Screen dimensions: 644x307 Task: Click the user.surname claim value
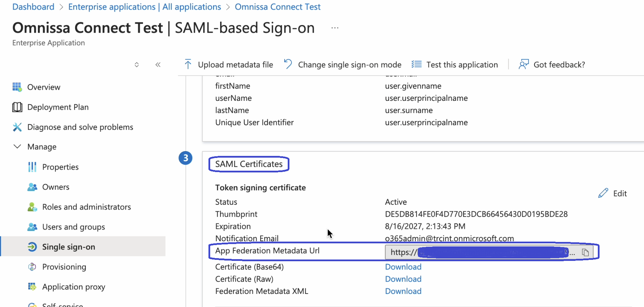pyautogui.click(x=409, y=110)
